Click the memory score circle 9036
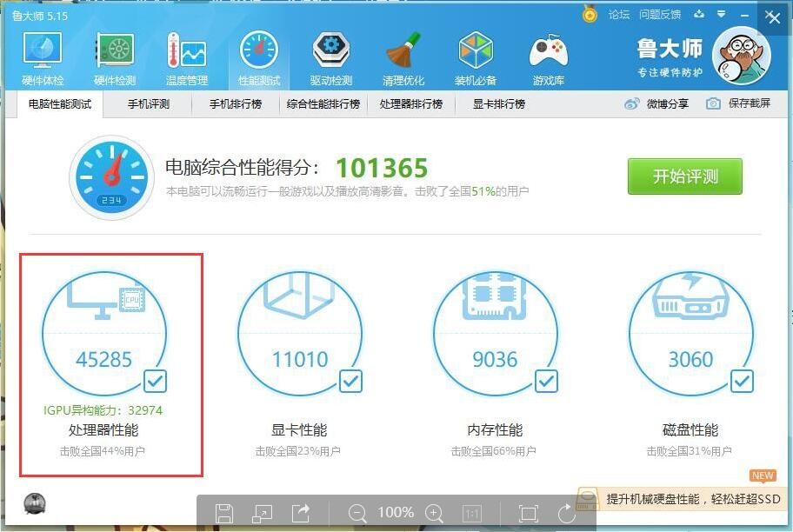The image size is (793, 532). tap(495, 334)
